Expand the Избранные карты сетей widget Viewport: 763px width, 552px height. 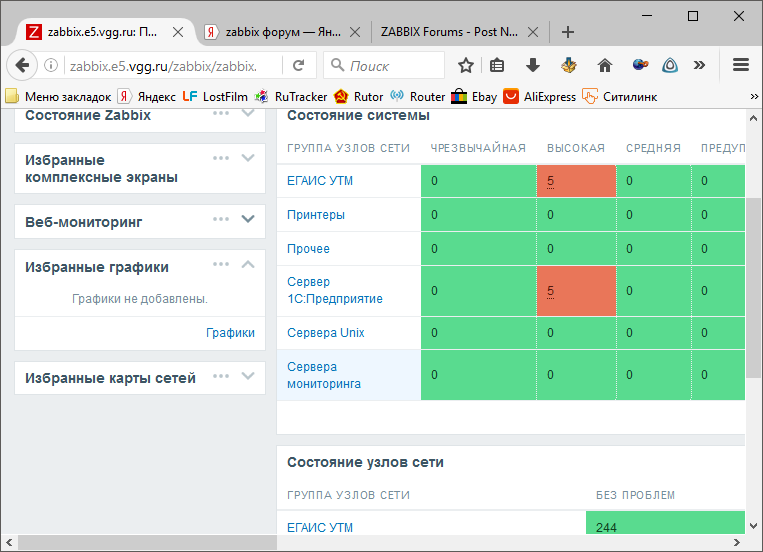pyautogui.click(x=249, y=376)
